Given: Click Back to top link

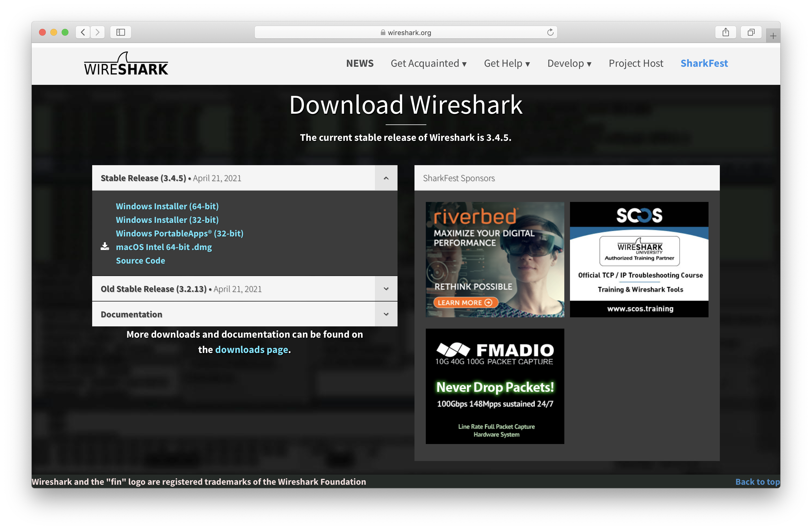Looking at the screenshot, I should 757,482.
